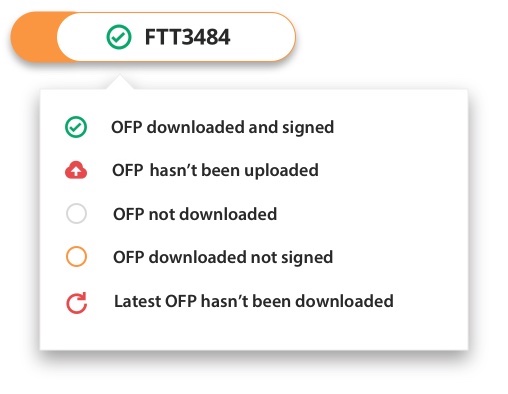Click the green checkmark icon beside FTT3484
Viewport: 508px width, 394px height.
tap(119, 37)
